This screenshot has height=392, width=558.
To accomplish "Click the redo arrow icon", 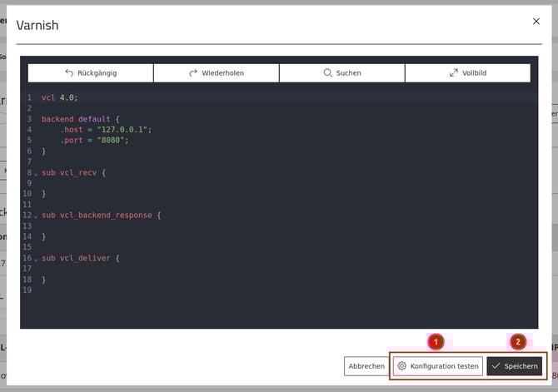I will [193, 73].
